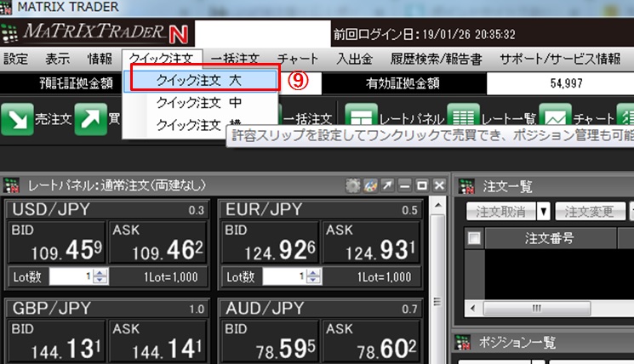634x364 pixels.
Task: Open the チャート menu
Action: click(298, 59)
